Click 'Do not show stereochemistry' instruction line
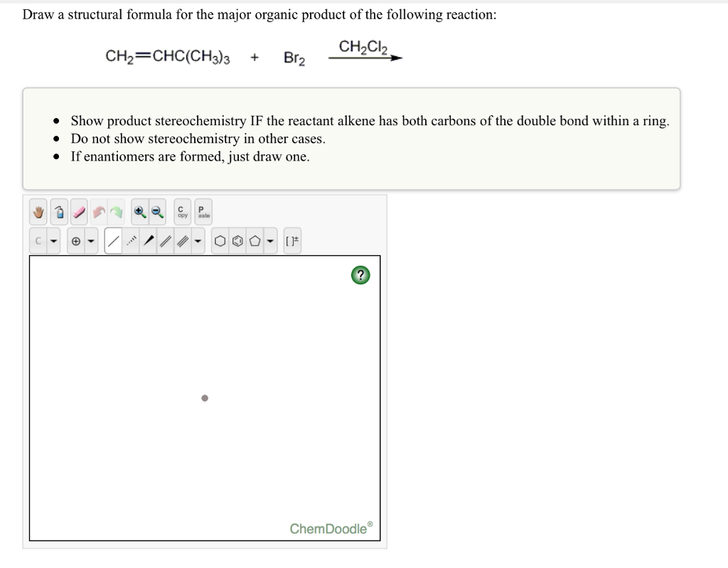728x568 pixels. 198,139
